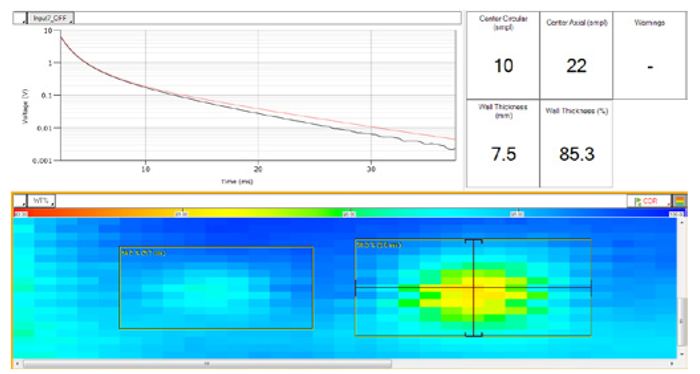Click the horizontal scrollbar right arrow

coord(672,364)
